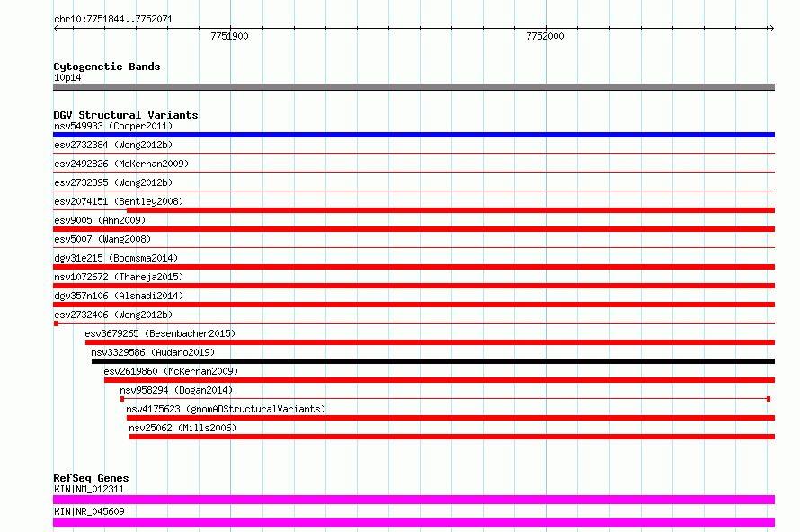Click the left end marker of nsv958294
The image size is (800, 532).
pos(122,399)
